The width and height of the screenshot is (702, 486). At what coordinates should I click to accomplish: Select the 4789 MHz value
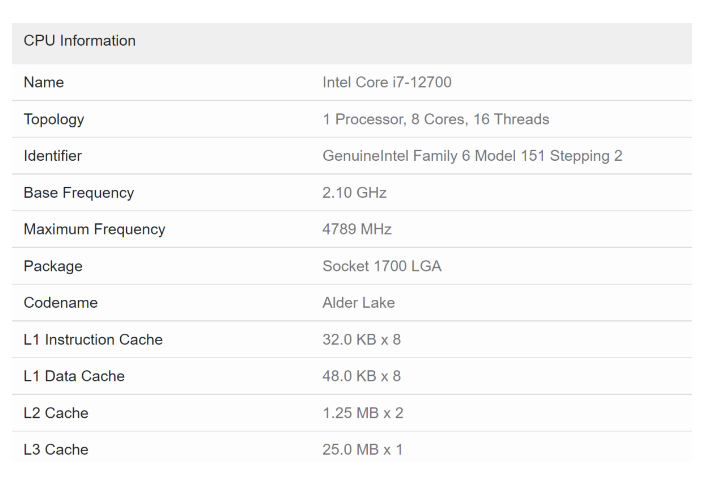pos(357,230)
